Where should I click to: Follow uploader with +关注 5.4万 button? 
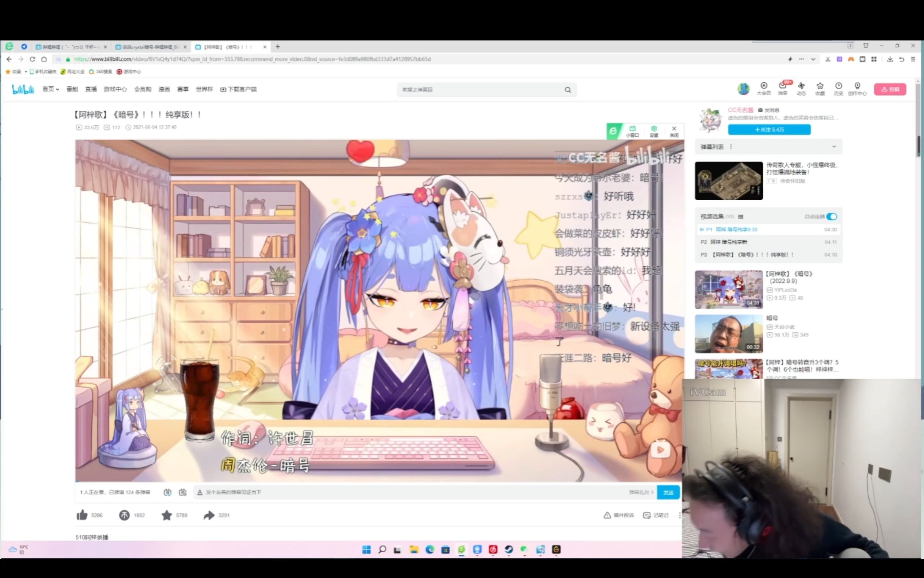coord(769,130)
